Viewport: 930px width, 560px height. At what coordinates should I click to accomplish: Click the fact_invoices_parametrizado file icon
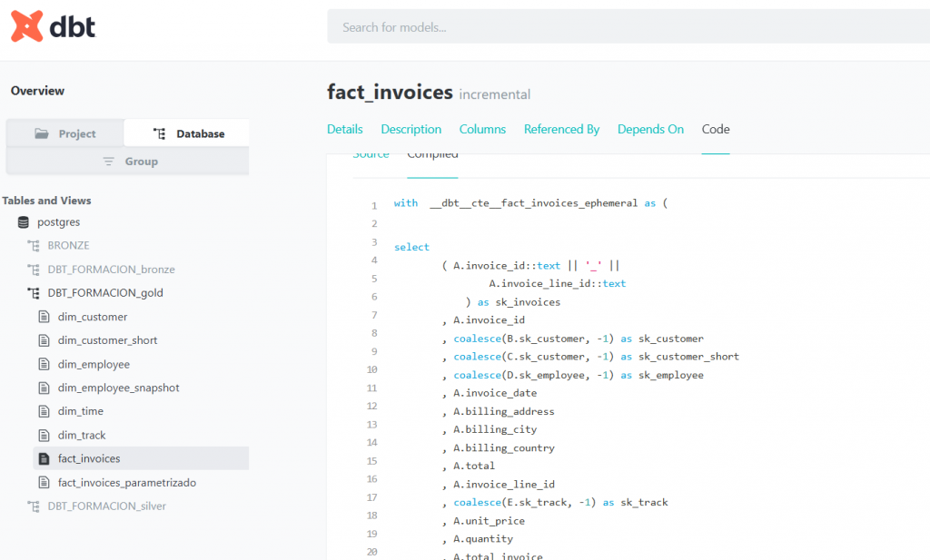(44, 483)
